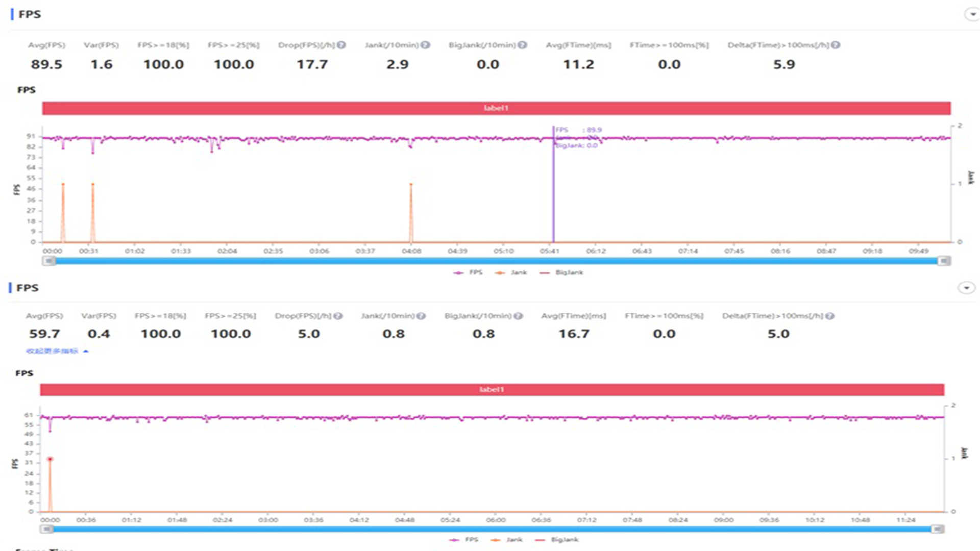Select label1 bar above 89.5 FPS chart
The image size is (980, 551).
click(x=496, y=108)
